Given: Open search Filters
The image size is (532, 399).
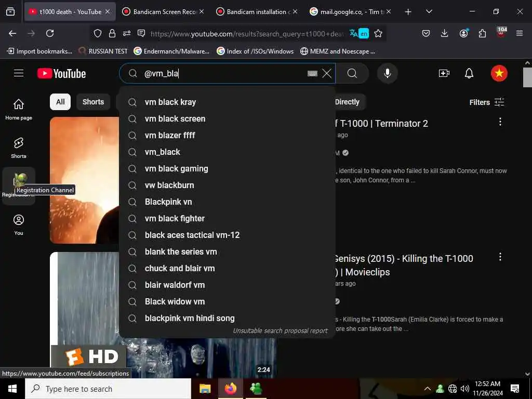Looking at the screenshot, I should coord(486,102).
